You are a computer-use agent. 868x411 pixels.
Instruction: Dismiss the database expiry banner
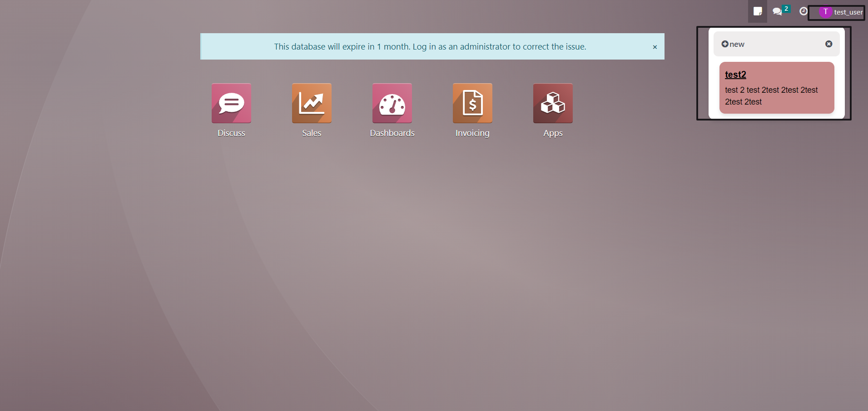[655, 47]
